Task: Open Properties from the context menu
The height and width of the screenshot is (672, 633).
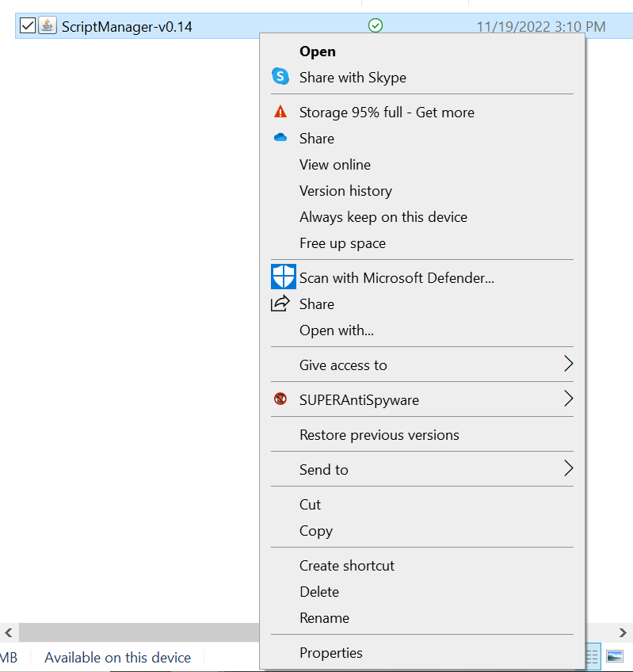Action: (330, 653)
